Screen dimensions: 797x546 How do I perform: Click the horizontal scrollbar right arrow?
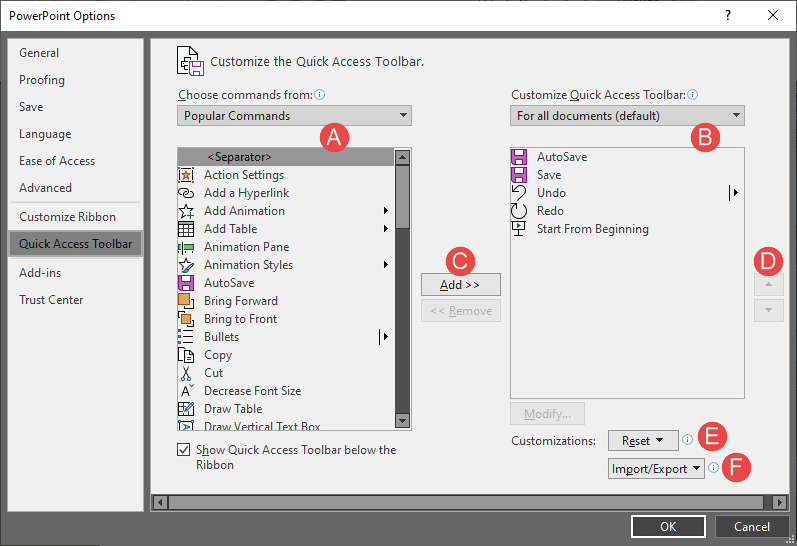[x=779, y=503]
